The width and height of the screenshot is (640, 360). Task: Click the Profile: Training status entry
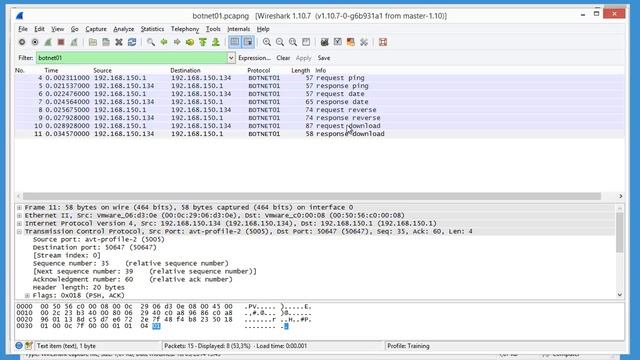pyautogui.click(x=408, y=346)
